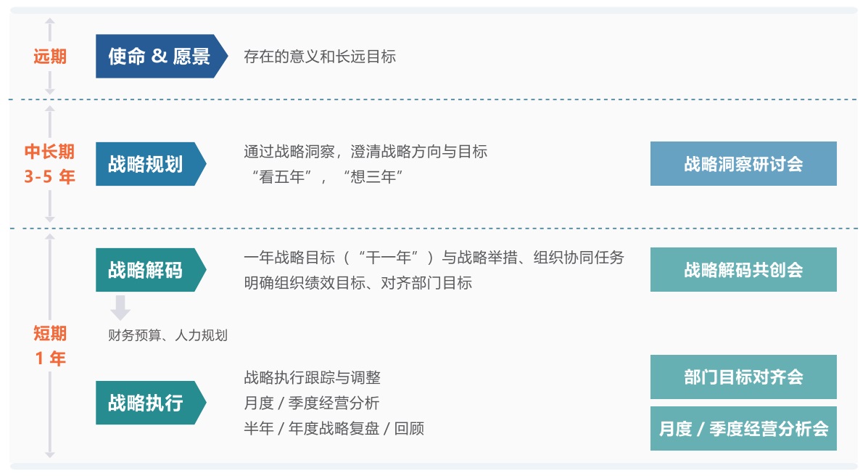Click the 战略解码 arrow banner
Viewport: 868px width, 476px height.
151,270
